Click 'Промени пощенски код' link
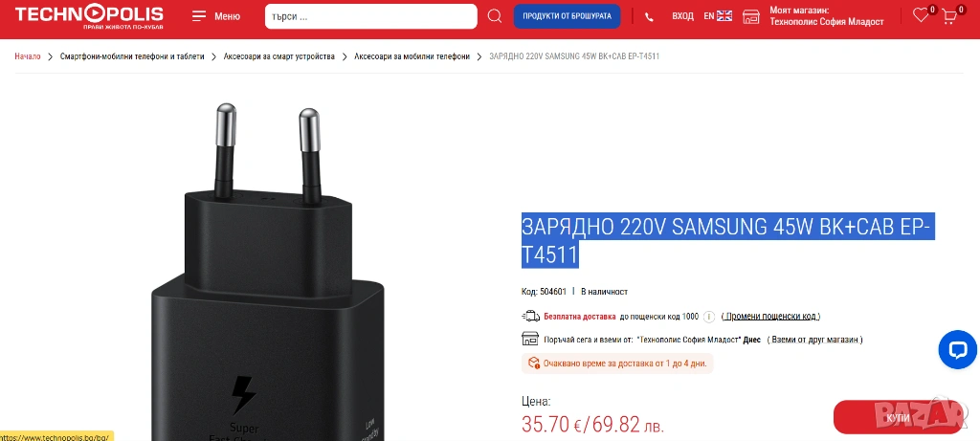Image resolution: width=980 pixels, height=441 pixels. tap(770, 317)
